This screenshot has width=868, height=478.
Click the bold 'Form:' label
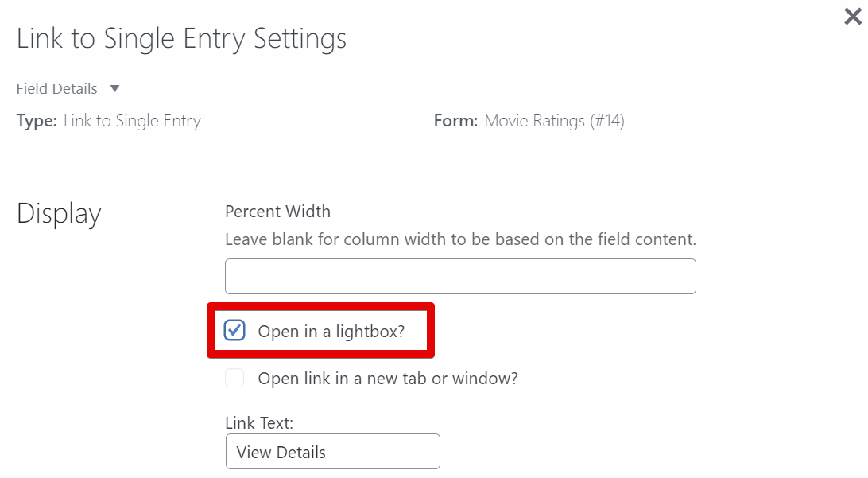click(x=455, y=121)
